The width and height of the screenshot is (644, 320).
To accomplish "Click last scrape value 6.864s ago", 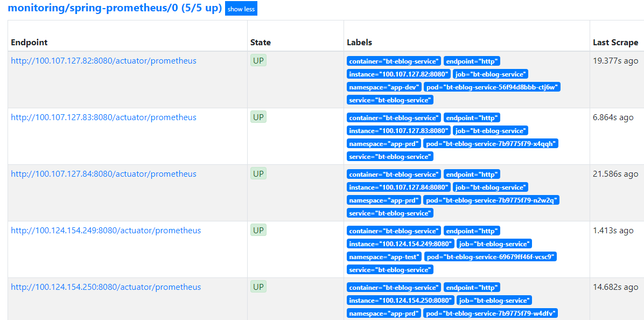I will coord(613,118).
